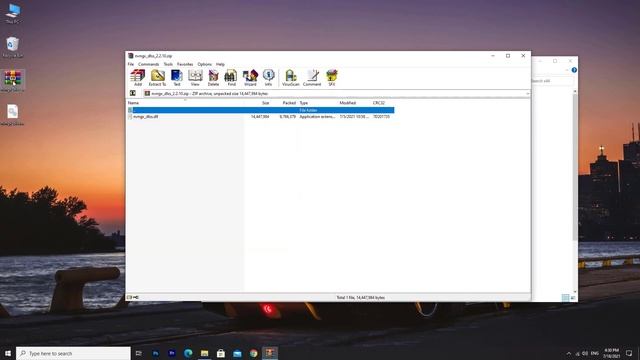
Task: Open Premiere Pro from the taskbar
Action: pos(172,353)
